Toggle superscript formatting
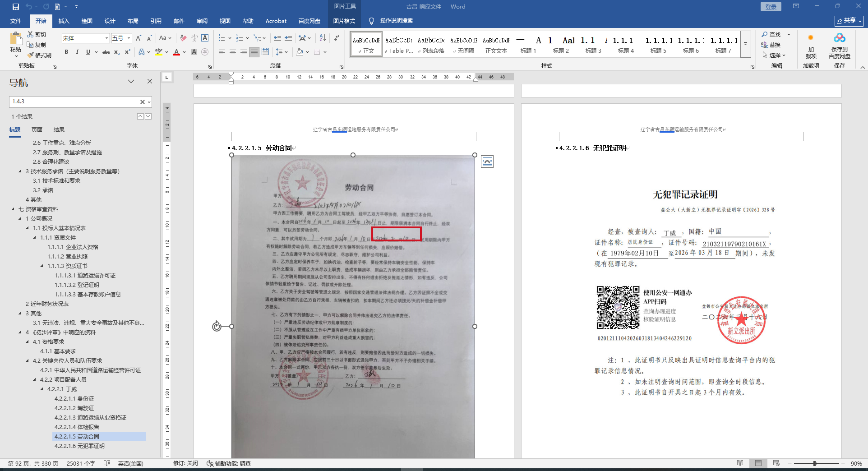Viewport: 868px width, 471px height. [x=128, y=52]
